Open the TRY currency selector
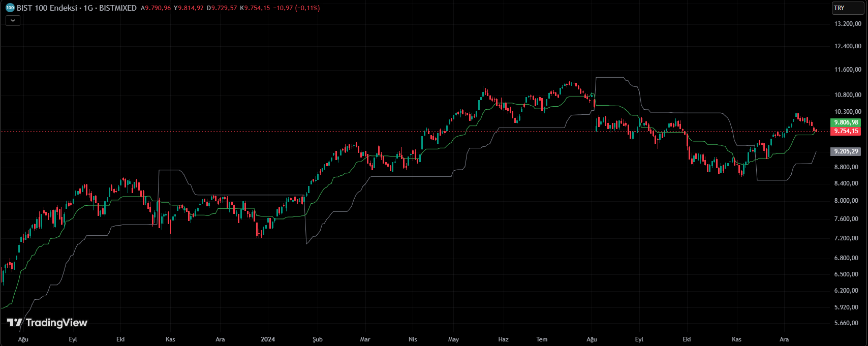868x346 pixels. pos(847,8)
